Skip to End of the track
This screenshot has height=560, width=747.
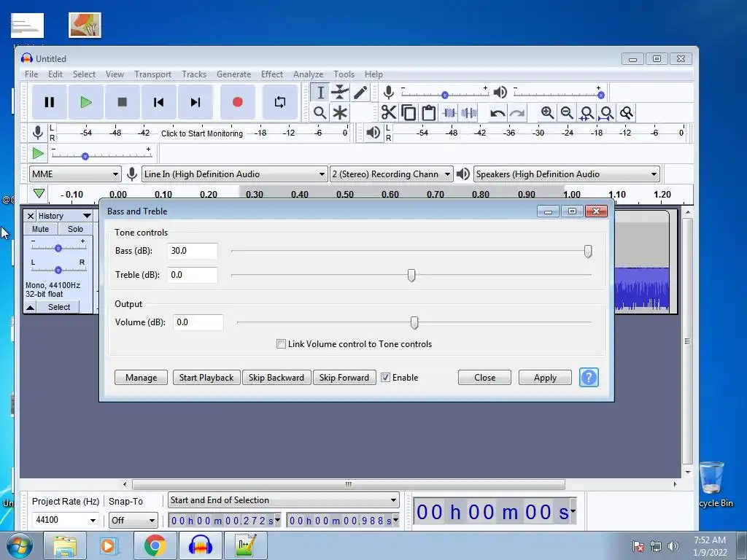[196, 102]
